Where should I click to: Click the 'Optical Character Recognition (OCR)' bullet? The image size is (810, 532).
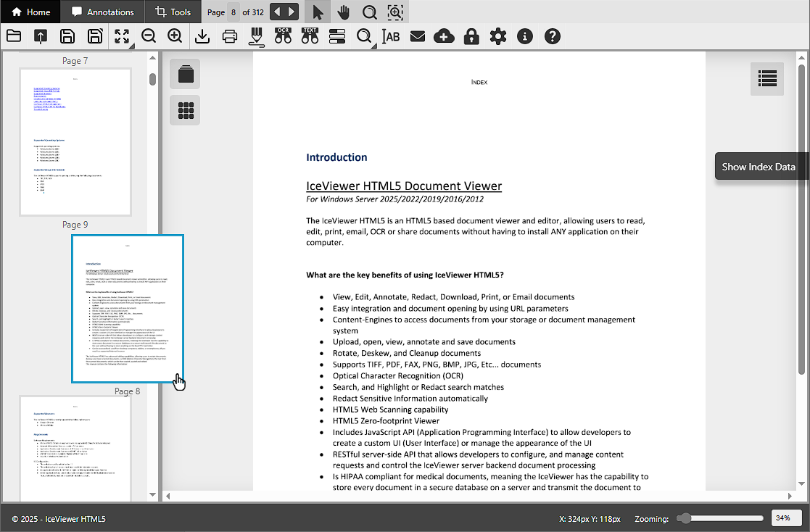click(398, 376)
